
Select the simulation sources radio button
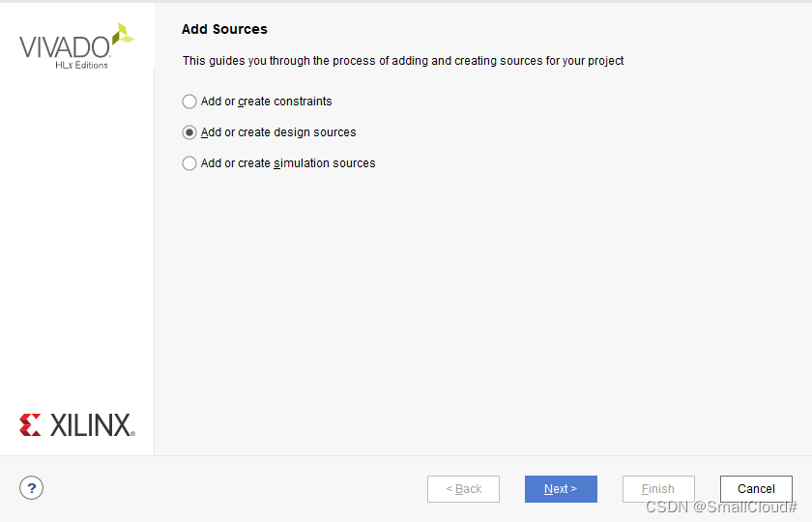point(189,163)
